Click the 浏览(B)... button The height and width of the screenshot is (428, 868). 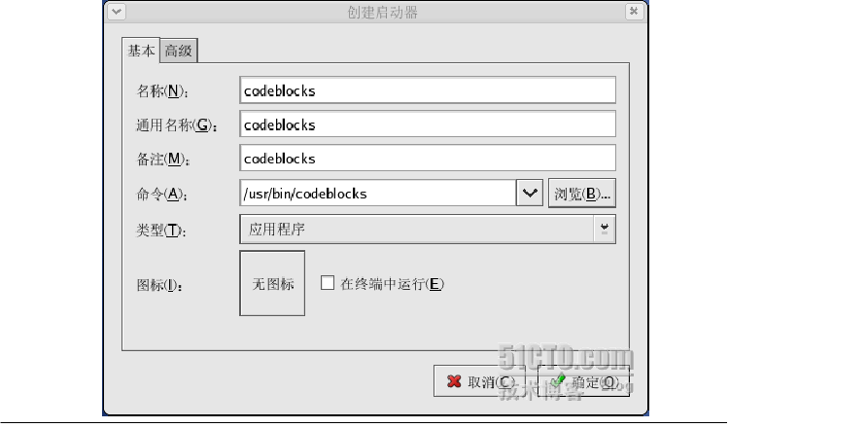point(582,194)
